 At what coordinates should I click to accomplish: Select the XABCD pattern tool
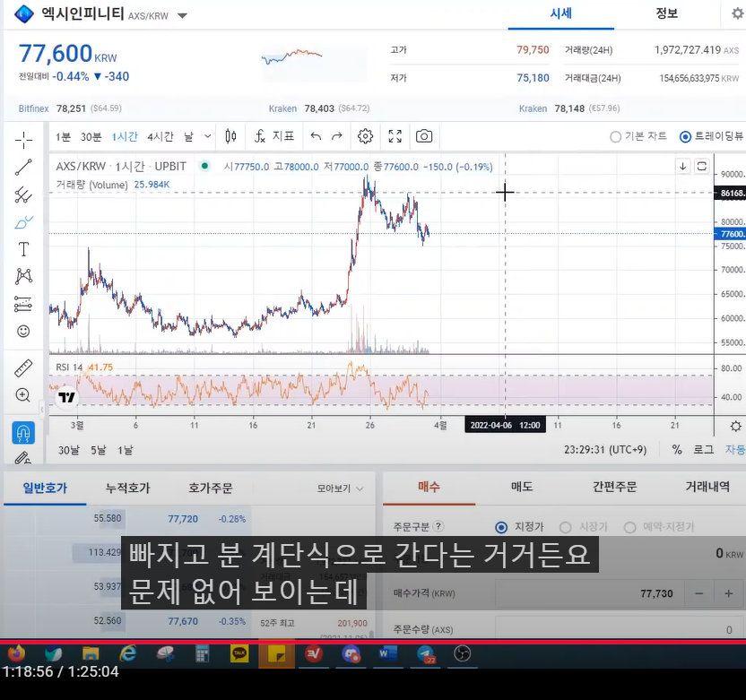click(x=23, y=276)
